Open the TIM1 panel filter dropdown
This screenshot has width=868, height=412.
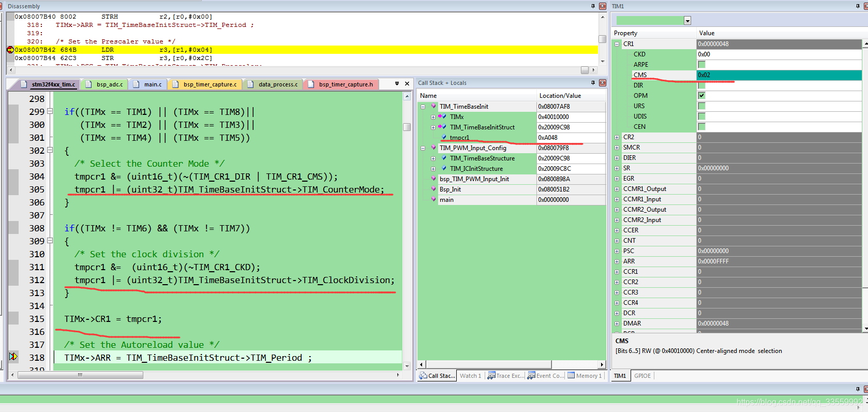pyautogui.click(x=687, y=21)
